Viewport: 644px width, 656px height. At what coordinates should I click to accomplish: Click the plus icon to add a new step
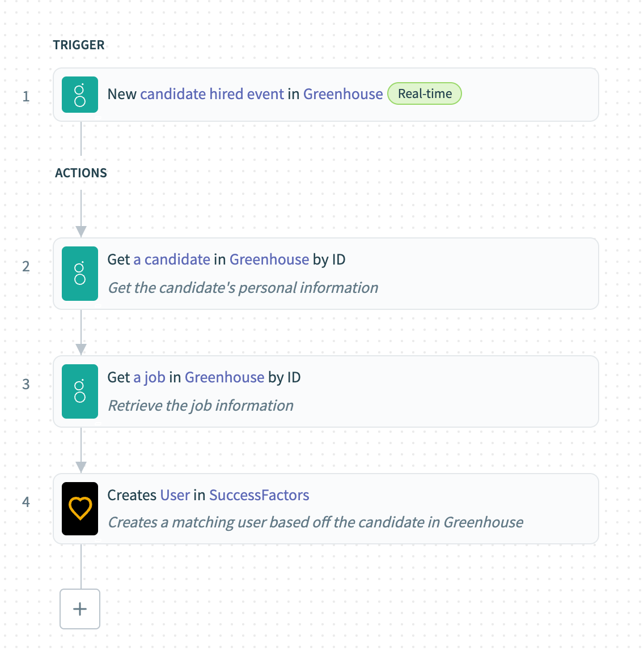click(x=79, y=609)
